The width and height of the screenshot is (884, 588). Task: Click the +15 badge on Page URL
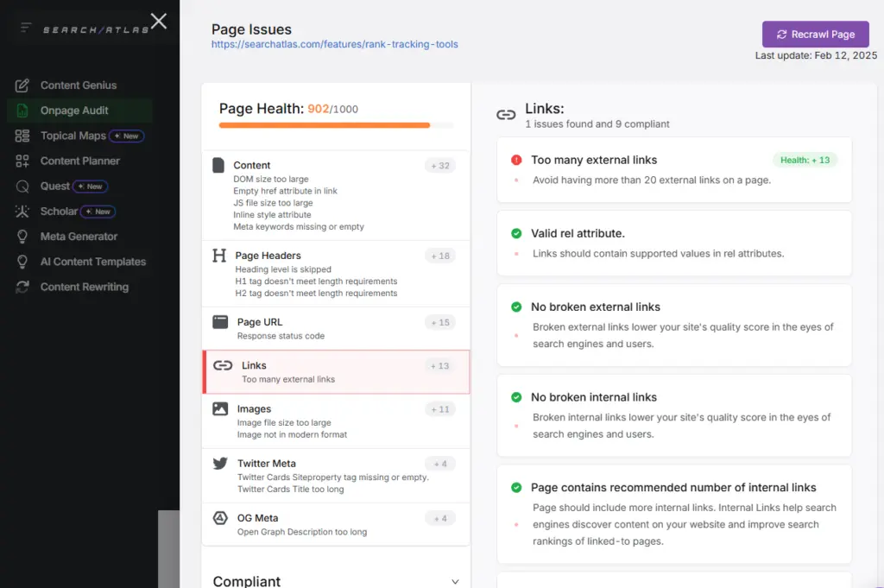440,322
